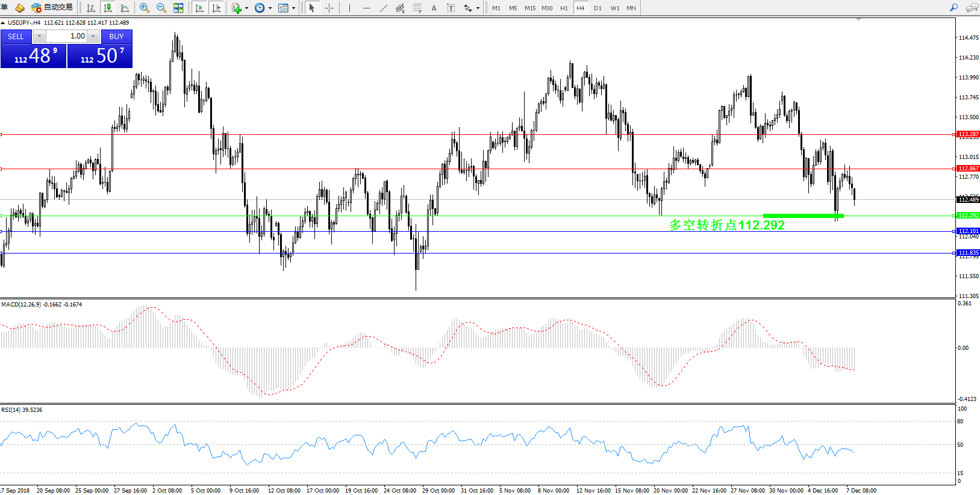This screenshot has width=980, height=495.
Task: Switch to the M15 timeframe
Action: click(x=530, y=8)
